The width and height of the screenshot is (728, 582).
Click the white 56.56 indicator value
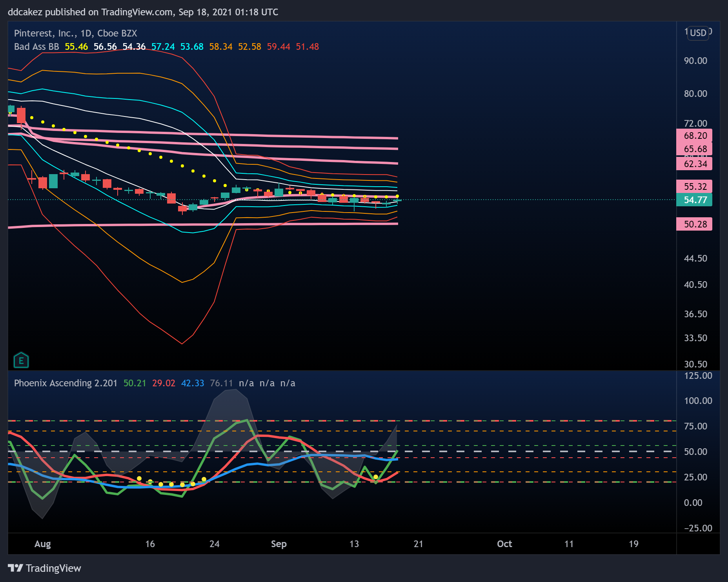point(105,47)
